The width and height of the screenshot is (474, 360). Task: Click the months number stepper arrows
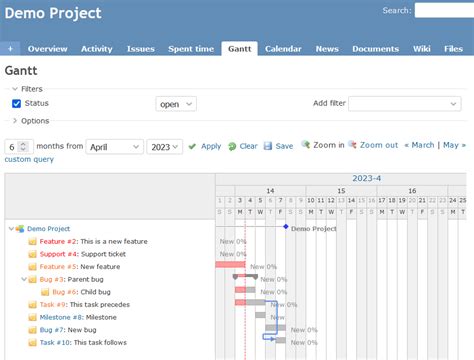23,147
